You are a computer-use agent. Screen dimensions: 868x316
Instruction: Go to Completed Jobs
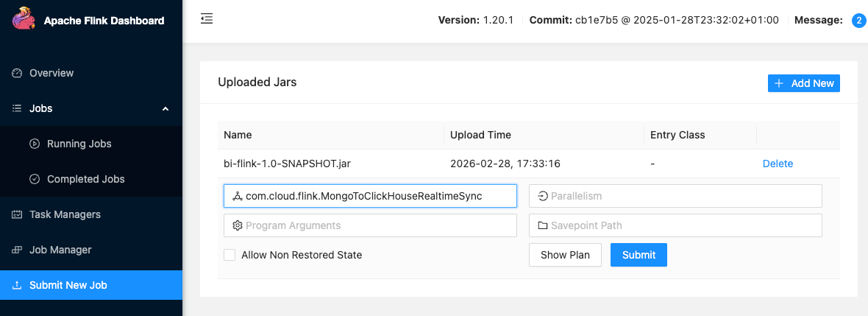(x=85, y=179)
